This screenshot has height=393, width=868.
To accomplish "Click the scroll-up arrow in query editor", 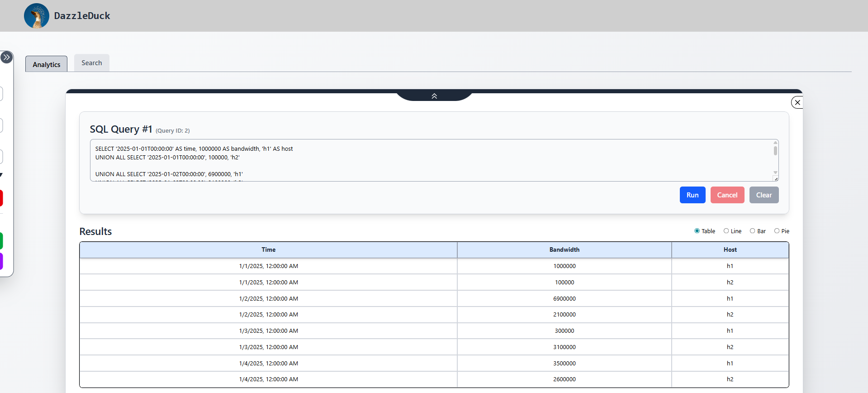I will coord(775,142).
